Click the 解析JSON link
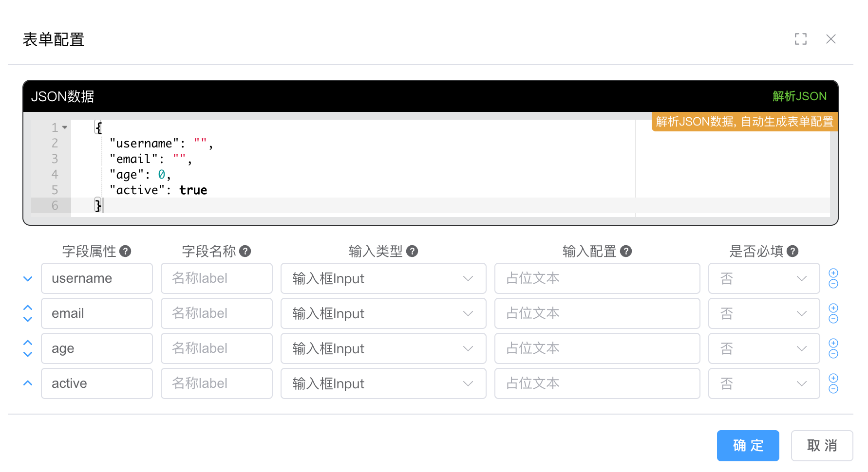Viewport: 868px width, 472px height. click(x=799, y=96)
